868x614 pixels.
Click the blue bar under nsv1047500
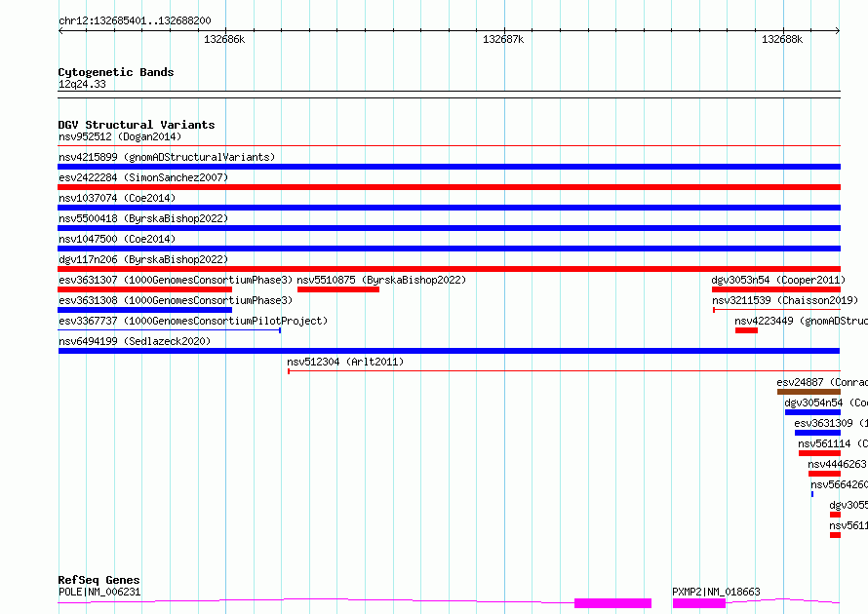pyautogui.click(x=449, y=249)
